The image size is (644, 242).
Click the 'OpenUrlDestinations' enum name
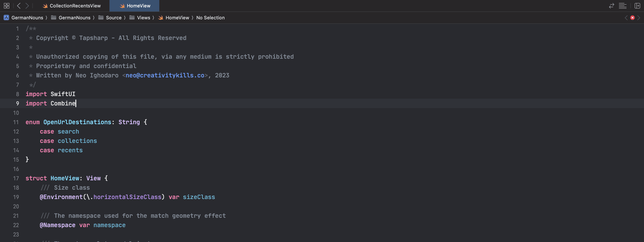tap(77, 122)
